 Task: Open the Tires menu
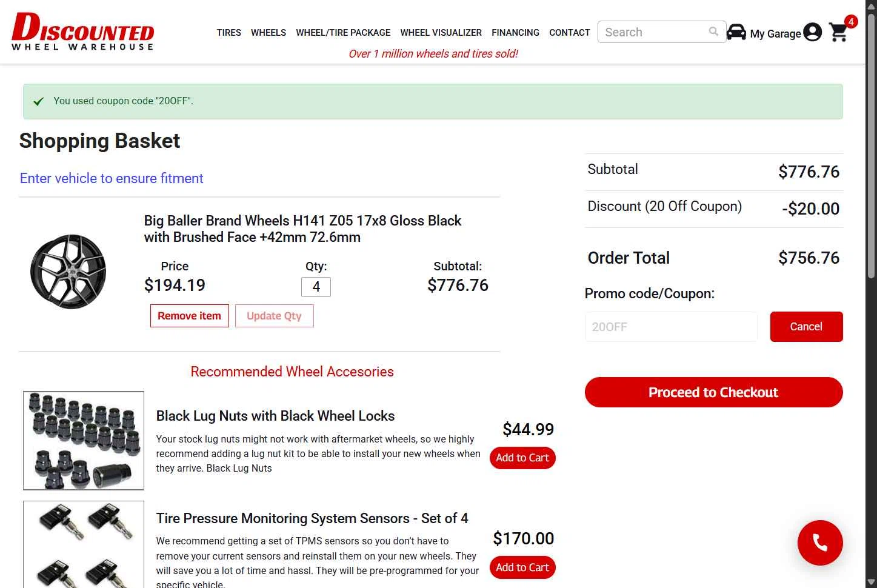[229, 33]
